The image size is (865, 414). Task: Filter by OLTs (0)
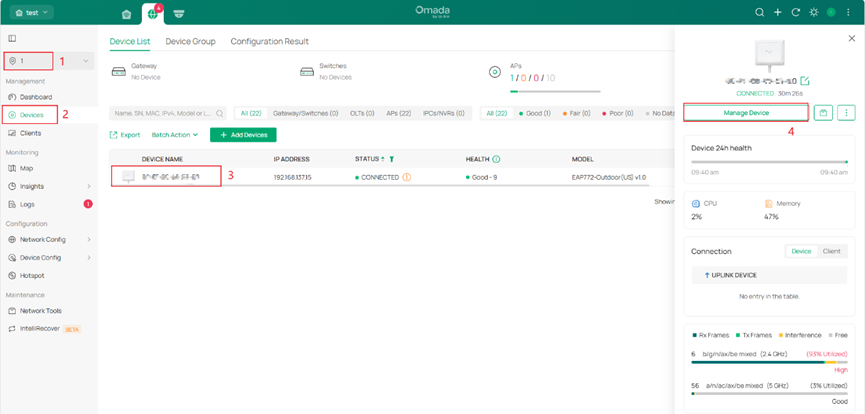click(362, 113)
